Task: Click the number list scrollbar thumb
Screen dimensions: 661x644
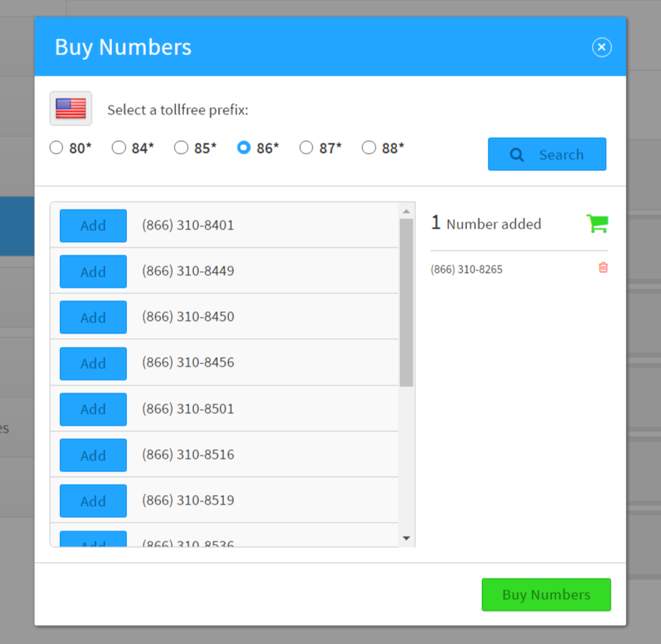Action: 406,303
